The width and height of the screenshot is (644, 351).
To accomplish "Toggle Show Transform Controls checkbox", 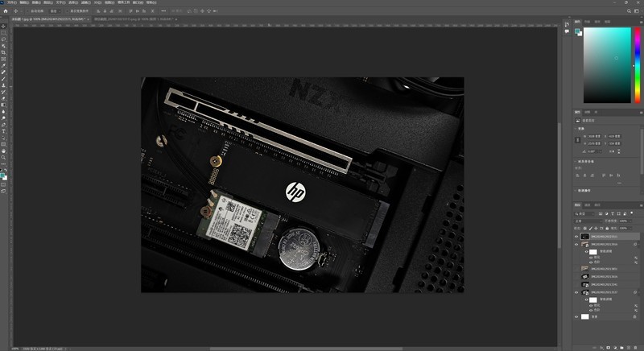I will click(67, 11).
